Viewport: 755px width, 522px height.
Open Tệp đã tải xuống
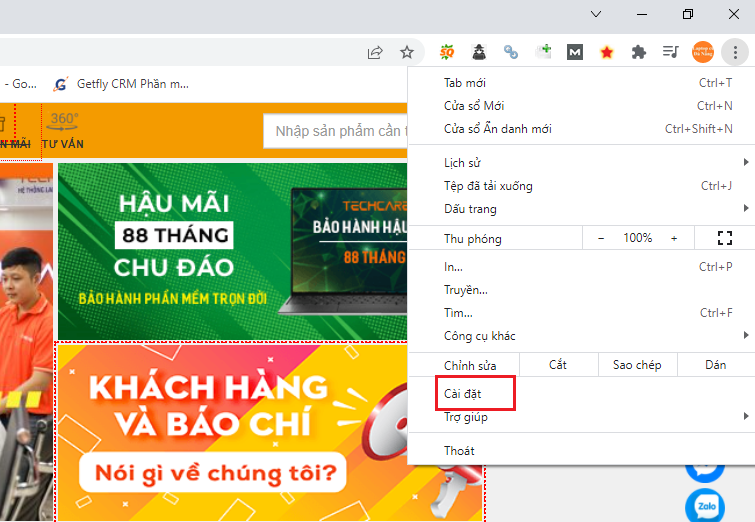click(581, 186)
